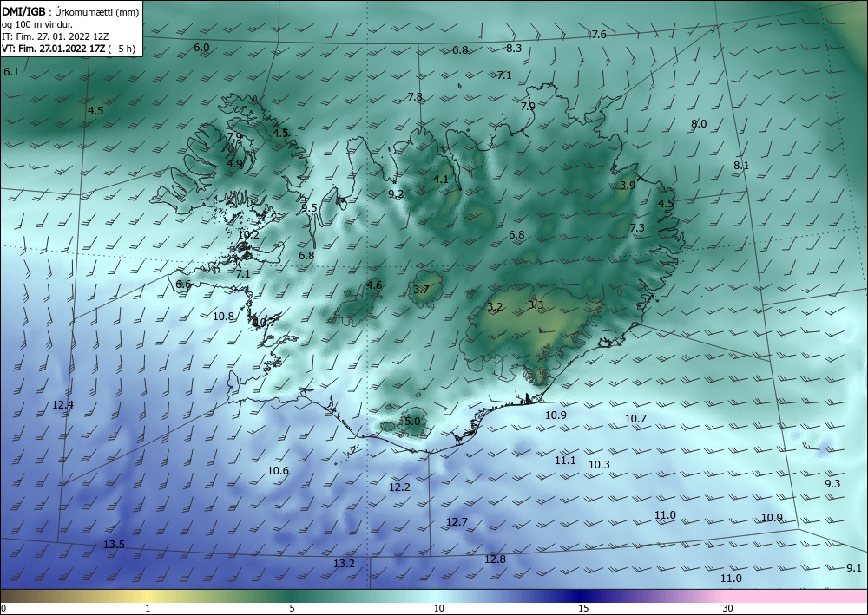Click the 5.0 value on the southern glacier
Viewport: 868px width, 615px height.
[x=412, y=422]
